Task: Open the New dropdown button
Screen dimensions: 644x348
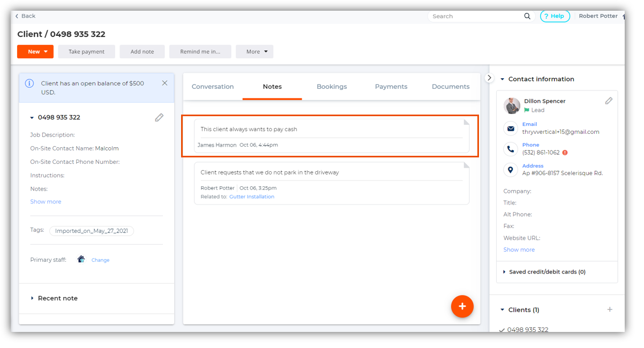Action: tap(35, 51)
